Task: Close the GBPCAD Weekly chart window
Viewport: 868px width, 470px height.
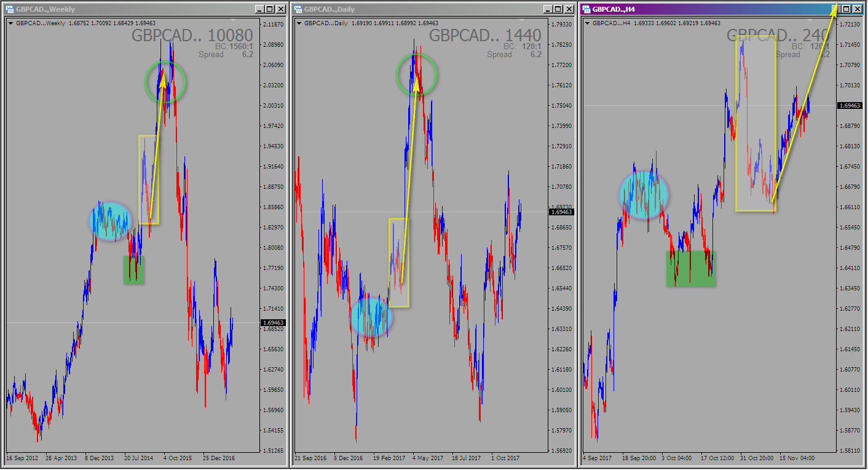Action: coord(281,9)
